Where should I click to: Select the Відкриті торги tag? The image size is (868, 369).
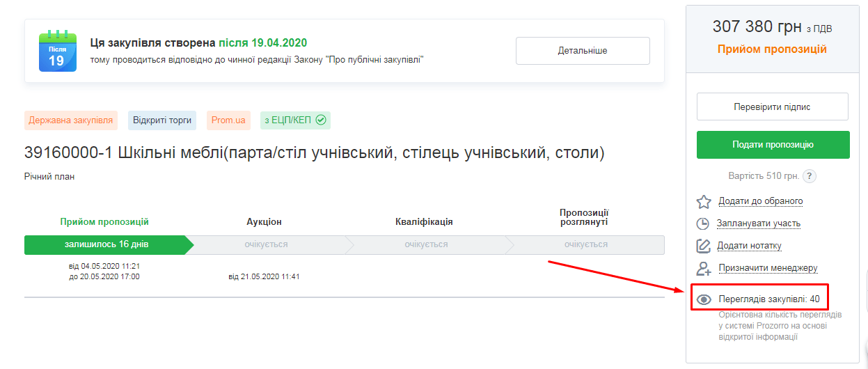[x=161, y=120]
